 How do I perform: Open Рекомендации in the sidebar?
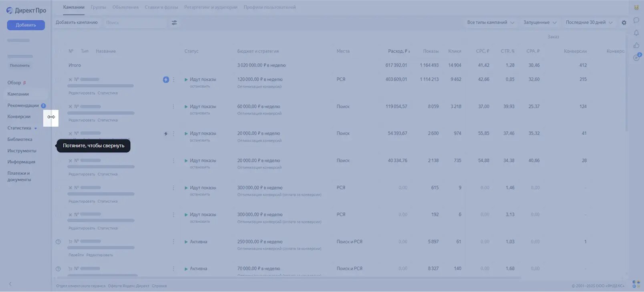pos(23,106)
